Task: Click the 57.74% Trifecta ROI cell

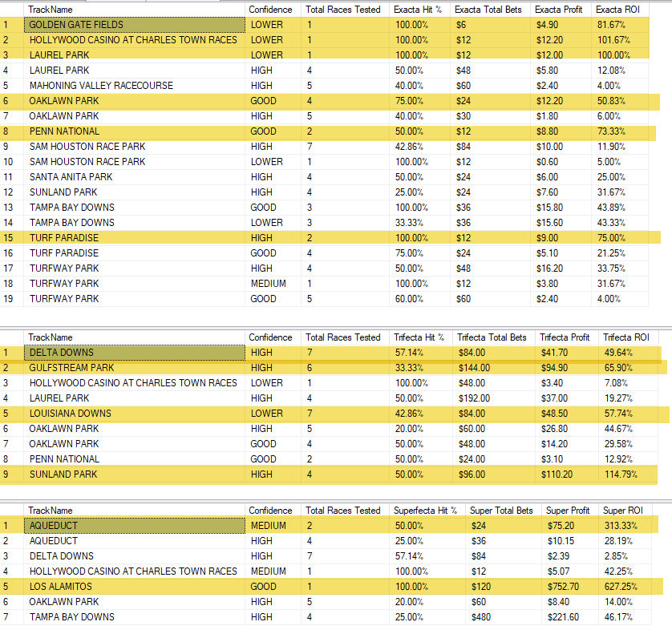Action: [628, 414]
